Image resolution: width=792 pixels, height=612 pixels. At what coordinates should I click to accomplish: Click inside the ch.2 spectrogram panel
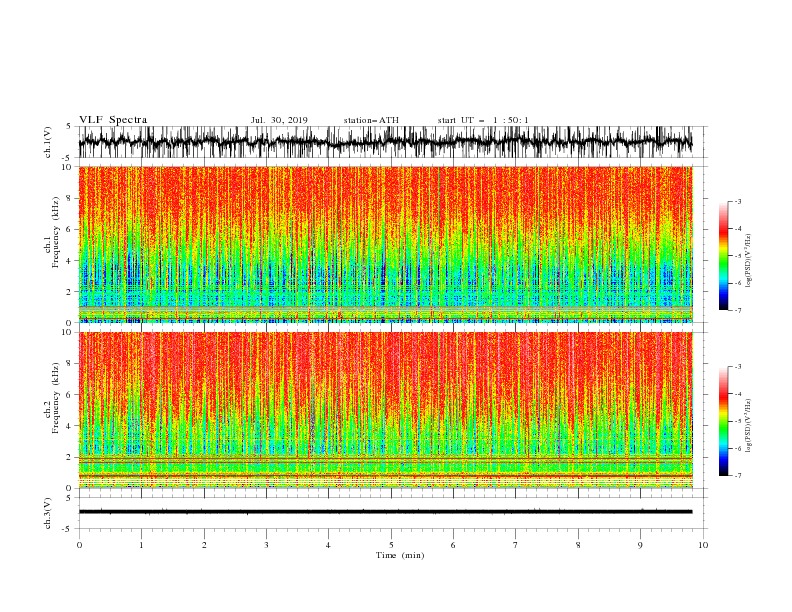385,410
